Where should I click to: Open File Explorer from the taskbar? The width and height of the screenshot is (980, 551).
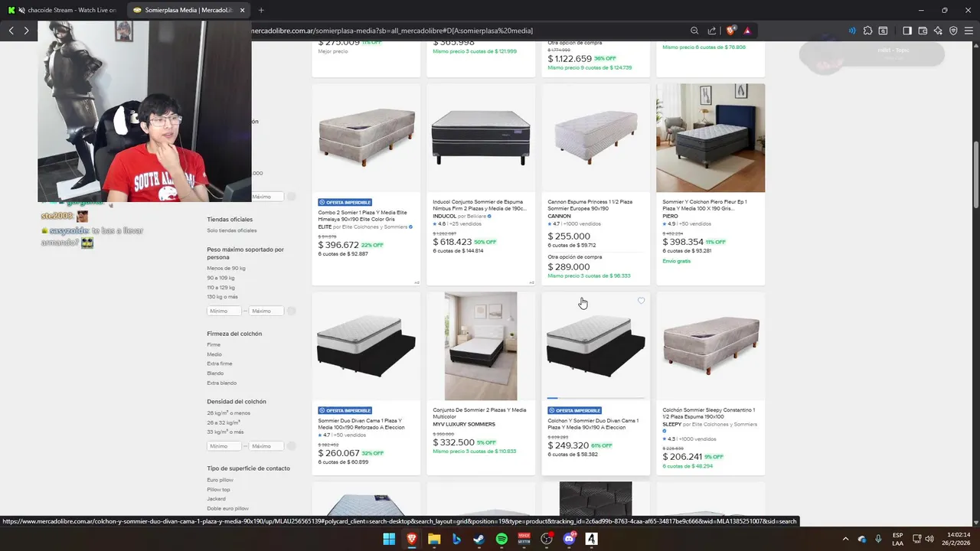coord(434,539)
